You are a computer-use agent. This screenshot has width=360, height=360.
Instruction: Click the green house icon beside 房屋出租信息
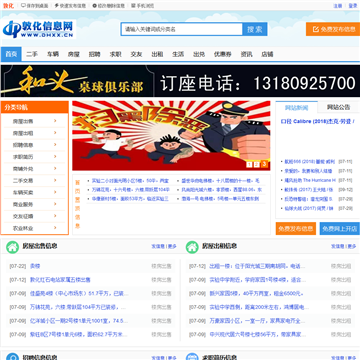[x=192, y=247]
